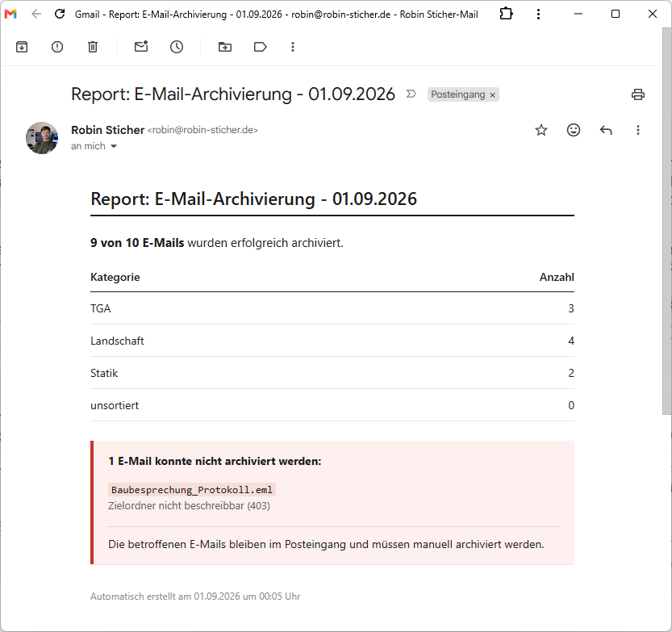Reply to Robin Sticher
This screenshot has width=672, height=632.
click(606, 130)
